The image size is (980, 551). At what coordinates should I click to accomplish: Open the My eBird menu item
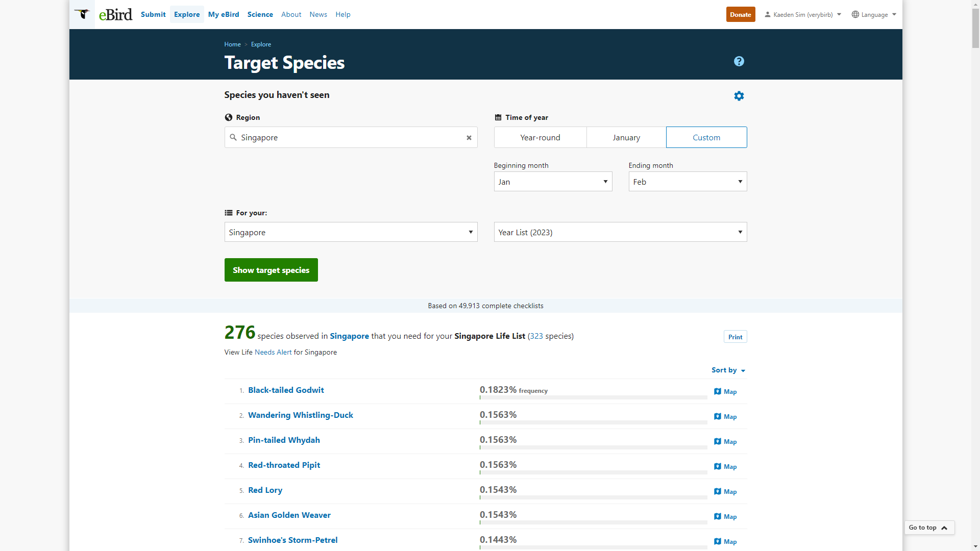(x=224, y=14)
